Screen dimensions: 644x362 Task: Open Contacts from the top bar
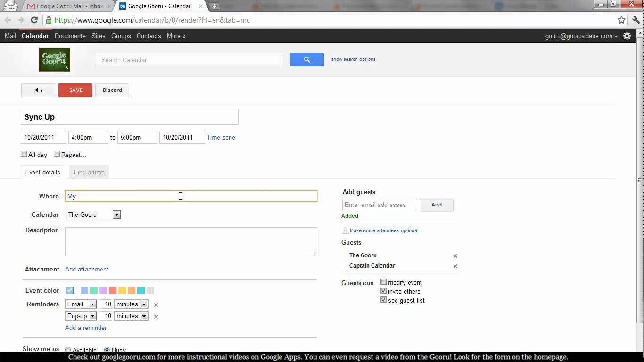click(x=149, y=36)
